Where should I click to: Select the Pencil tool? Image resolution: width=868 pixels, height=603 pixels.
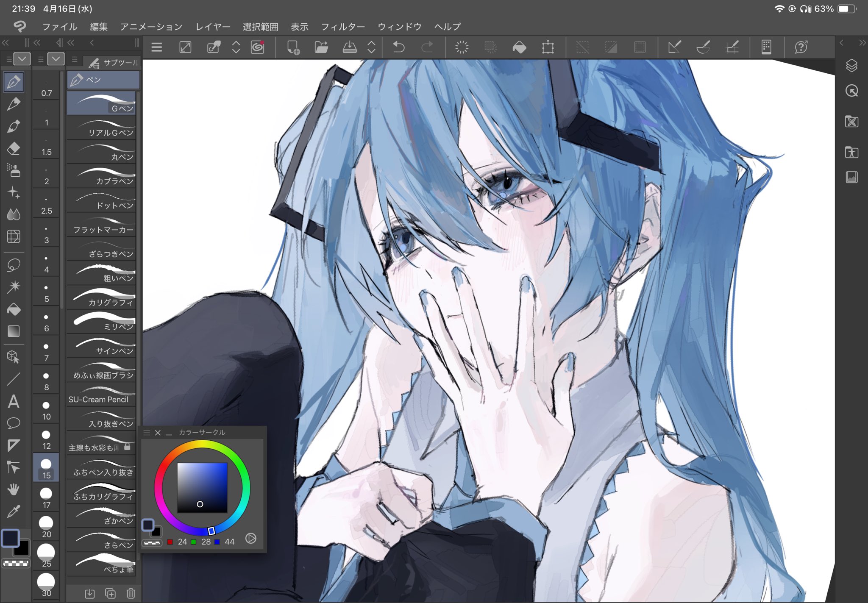pos(14,104)
